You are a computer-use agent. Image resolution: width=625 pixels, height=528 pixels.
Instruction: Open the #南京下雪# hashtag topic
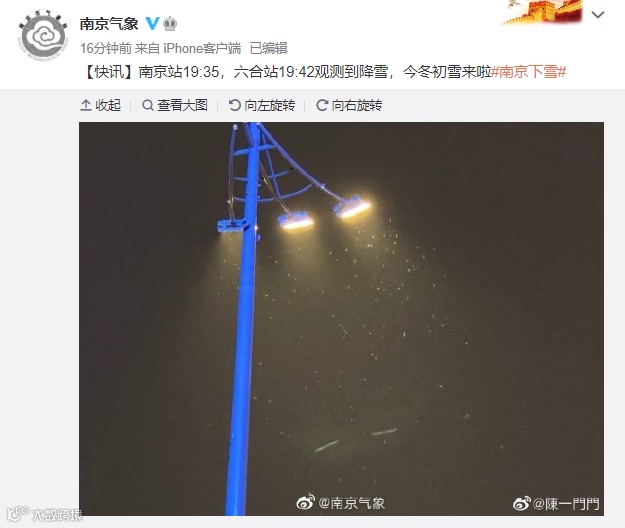[x=528, y=72]
